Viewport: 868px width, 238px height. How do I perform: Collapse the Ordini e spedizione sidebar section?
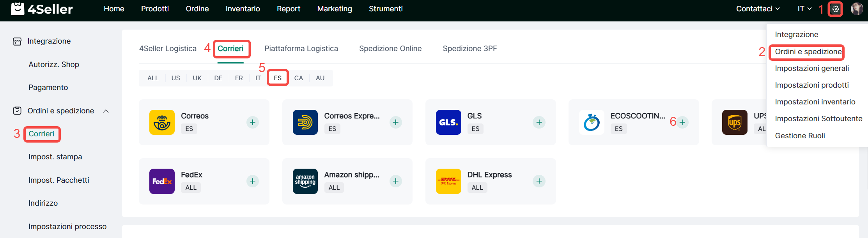[x=106, y=111]
